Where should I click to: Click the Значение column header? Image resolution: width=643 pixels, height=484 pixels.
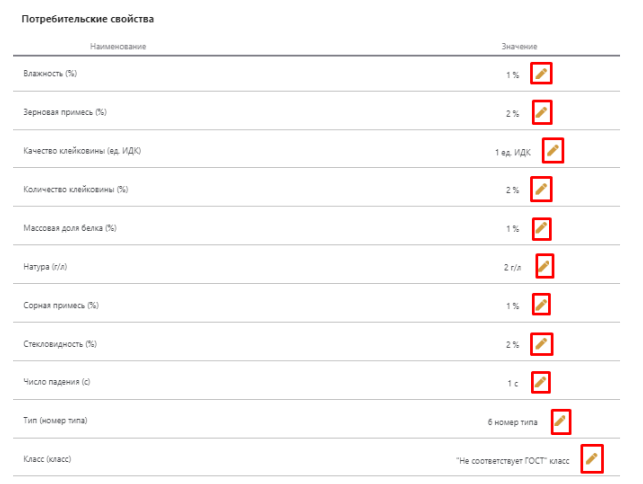(x=519, y=47)
